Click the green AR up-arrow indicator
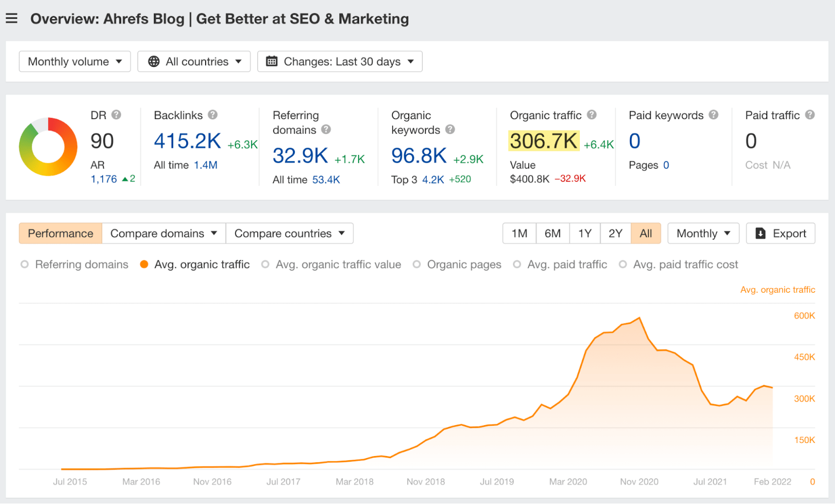Image resolution: width=835 pixels, height=504 pixels. pyautogui.click(x=125, y=179)
